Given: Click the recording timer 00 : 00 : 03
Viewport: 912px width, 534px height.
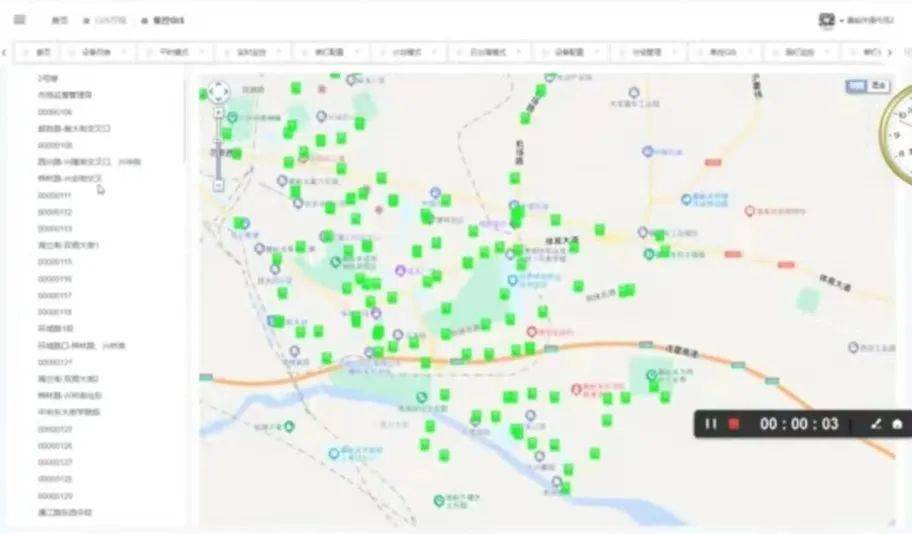Looking at the screenshot, I should coord(799,424).
